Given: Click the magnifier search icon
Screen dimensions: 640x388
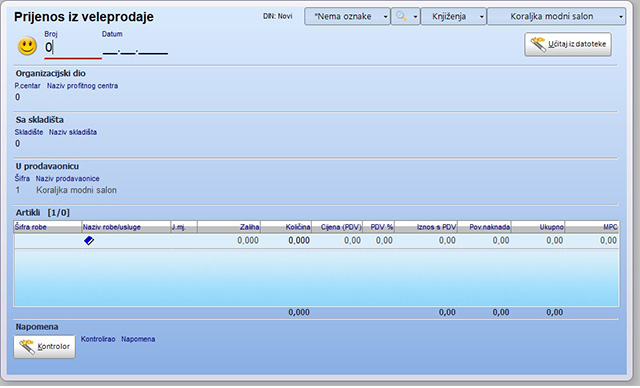Looking at the screenshot, I should [401, 16].
